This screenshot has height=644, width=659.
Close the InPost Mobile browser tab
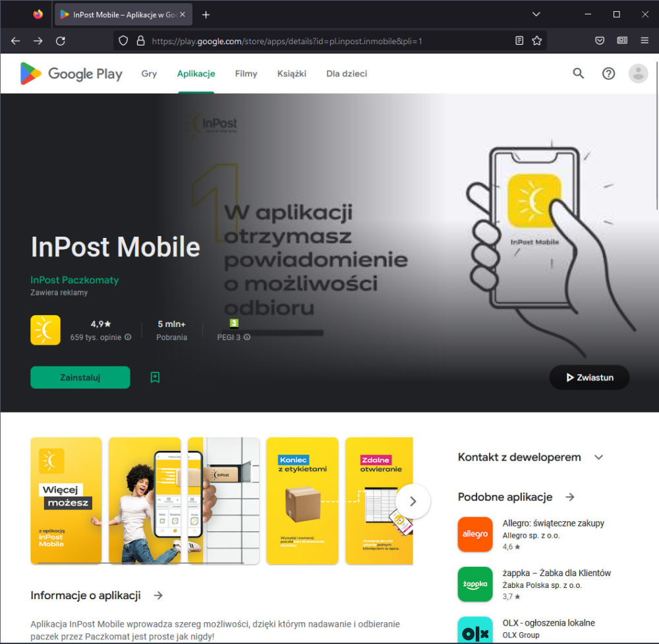click(183, 15)
